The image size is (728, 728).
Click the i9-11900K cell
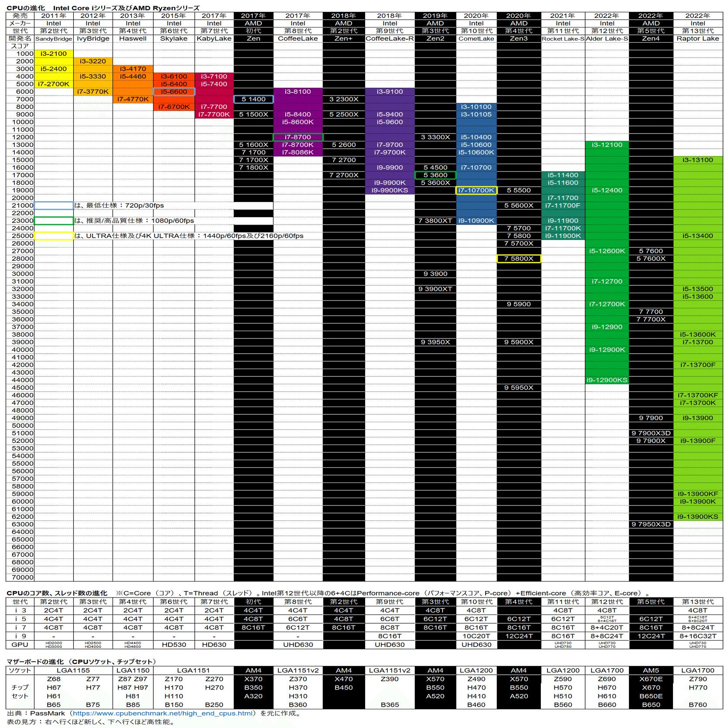click(563, 236)
